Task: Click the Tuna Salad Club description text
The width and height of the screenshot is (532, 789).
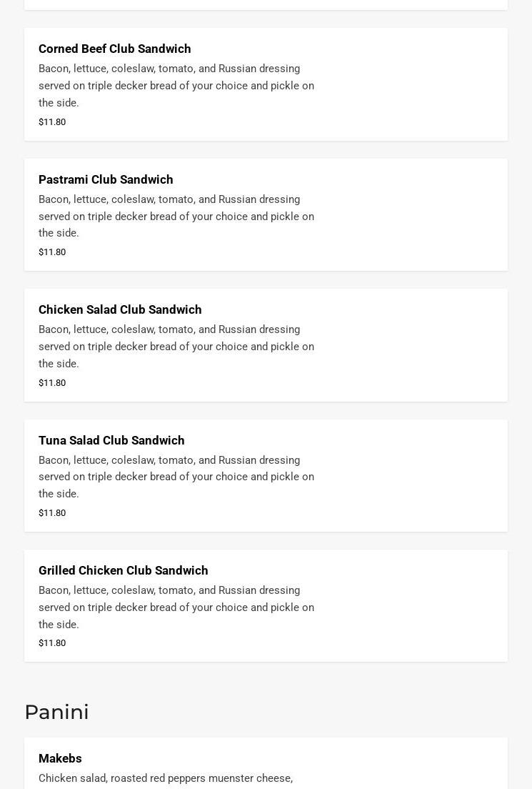Action: coord(176,477)
